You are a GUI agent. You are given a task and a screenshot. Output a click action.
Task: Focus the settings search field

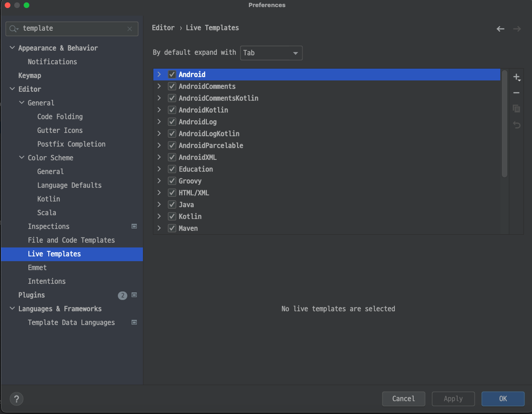(x=72, y=29)
